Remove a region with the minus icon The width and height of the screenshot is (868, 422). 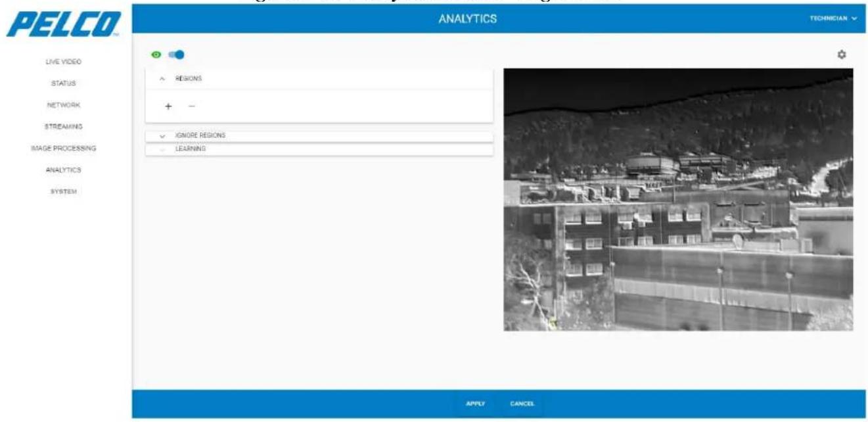pyautogui.click(x=191, y=106)
